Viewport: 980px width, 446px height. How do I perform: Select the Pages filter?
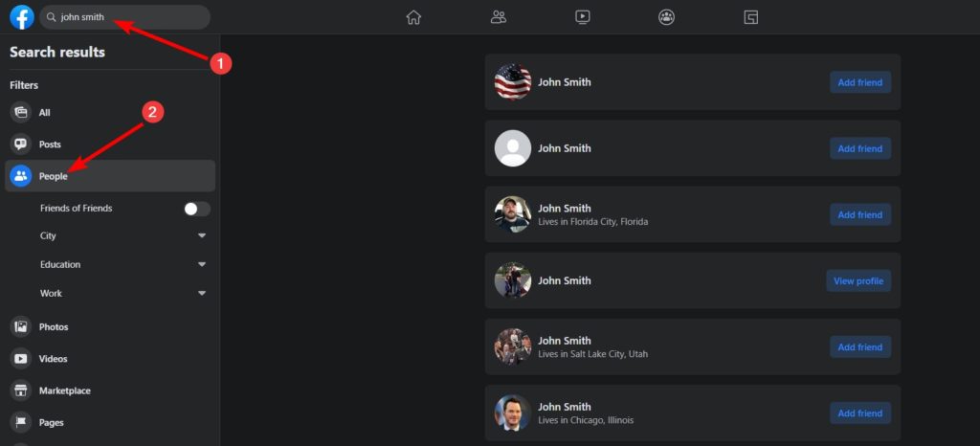point(51,422)
